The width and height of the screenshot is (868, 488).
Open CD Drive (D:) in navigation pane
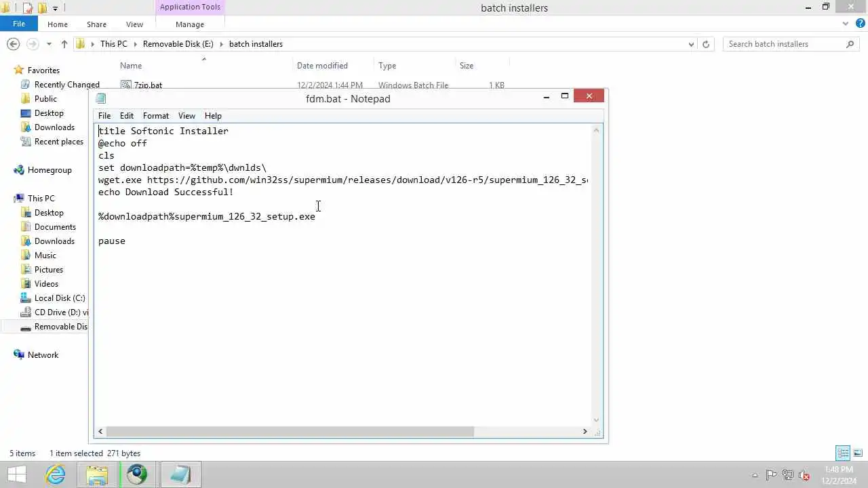61,312
